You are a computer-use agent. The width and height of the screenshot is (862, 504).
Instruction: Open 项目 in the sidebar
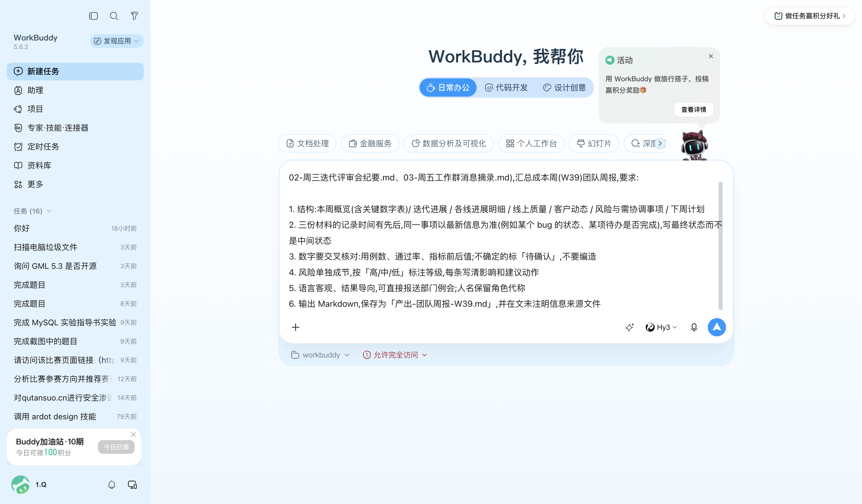tap(75, 109)
